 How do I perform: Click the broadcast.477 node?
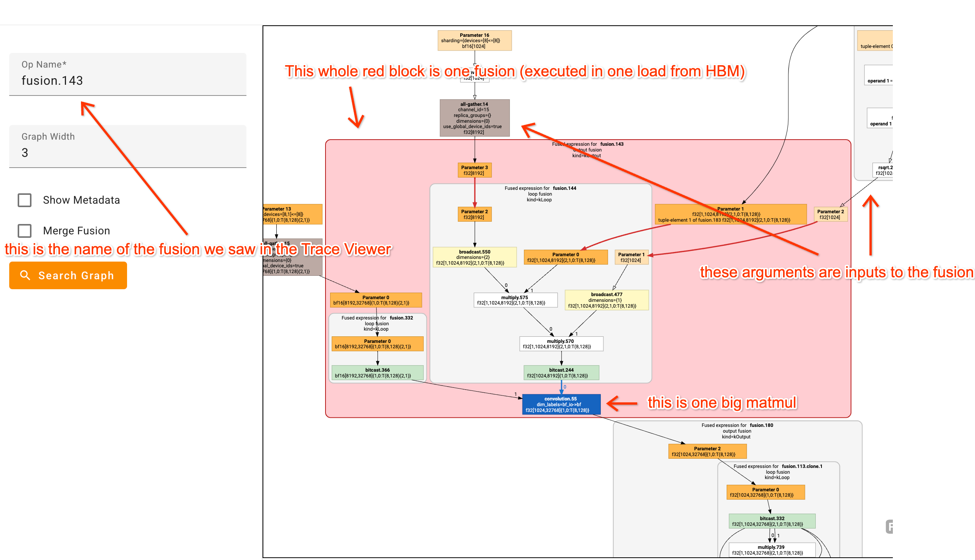(x=606, y=300)
